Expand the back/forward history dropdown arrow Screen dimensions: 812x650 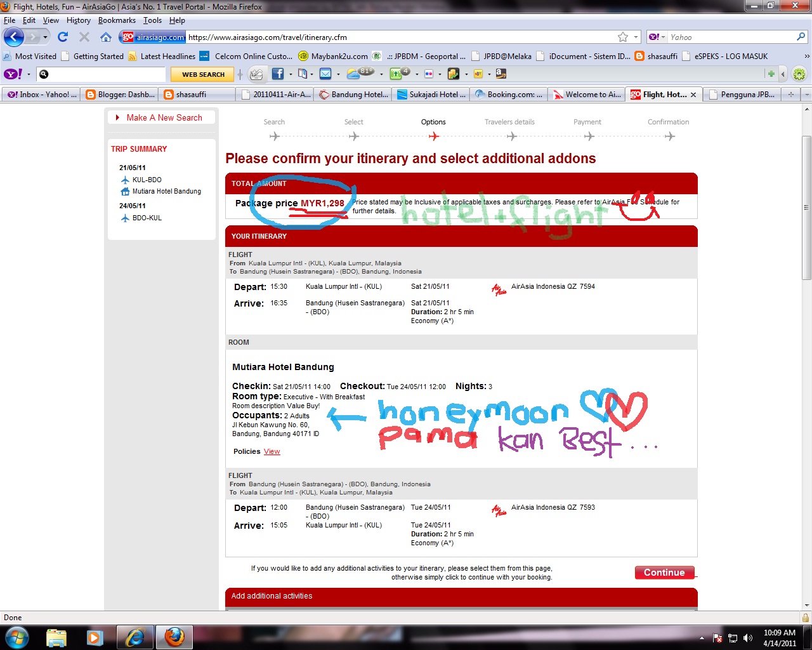click(x=45, y=37)
